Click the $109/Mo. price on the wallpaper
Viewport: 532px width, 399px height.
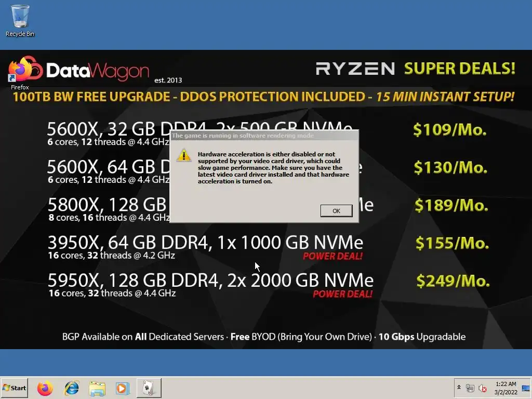pyautogui.click(x=450, y=129)
